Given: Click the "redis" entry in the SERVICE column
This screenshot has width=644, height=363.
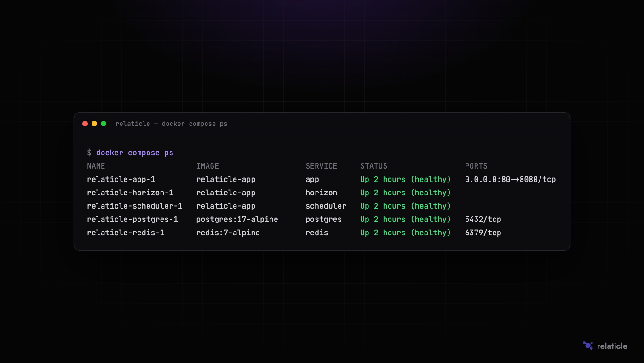Looking at the screenshot, I should (x=317, y=233).
